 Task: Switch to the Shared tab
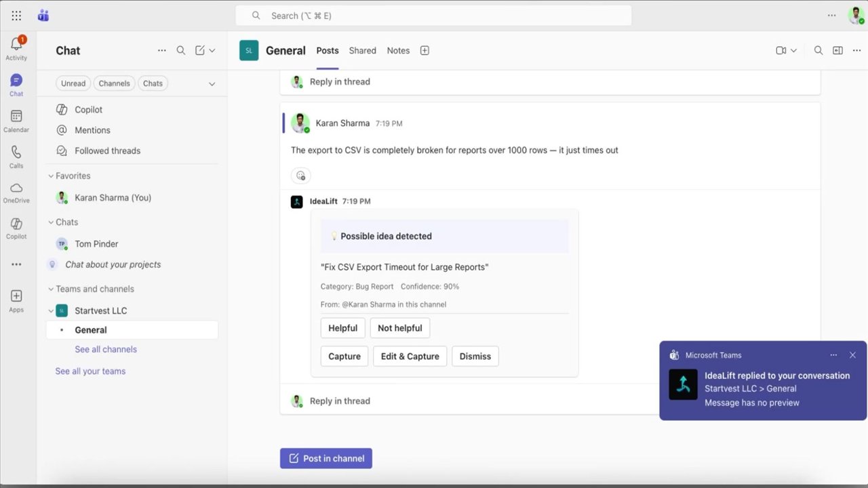pyautogui.click(x=363, y=50)
